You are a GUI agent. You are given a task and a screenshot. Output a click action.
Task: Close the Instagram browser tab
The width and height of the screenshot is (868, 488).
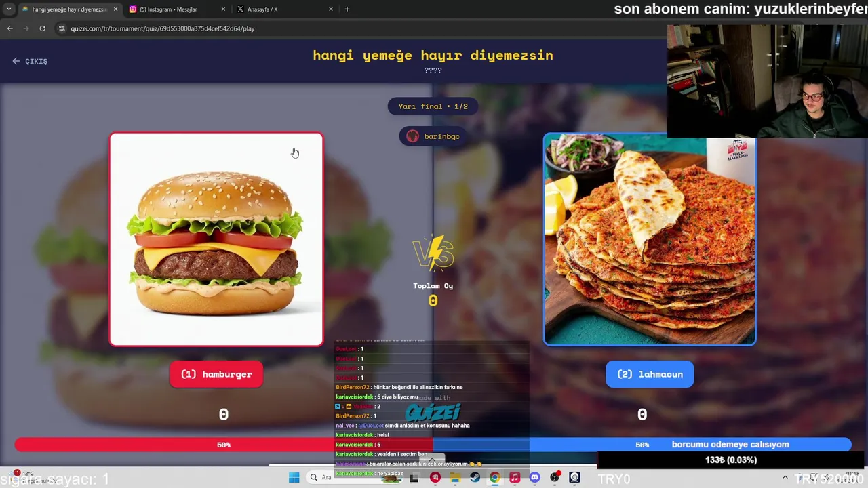(223, 9)
